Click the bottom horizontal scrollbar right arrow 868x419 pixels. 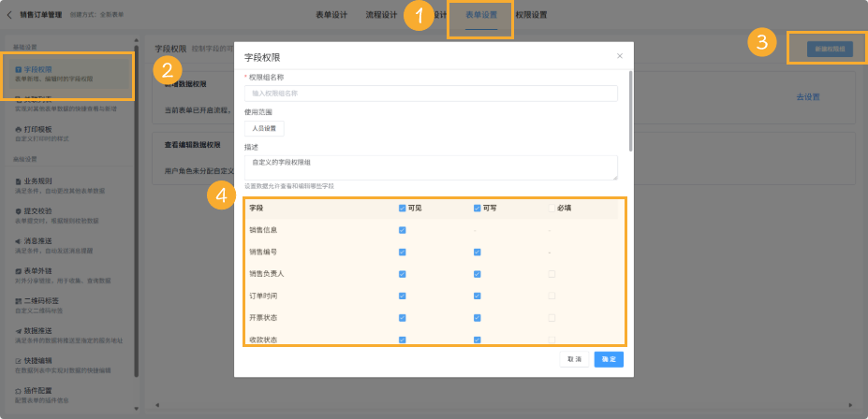click(851, 405)
